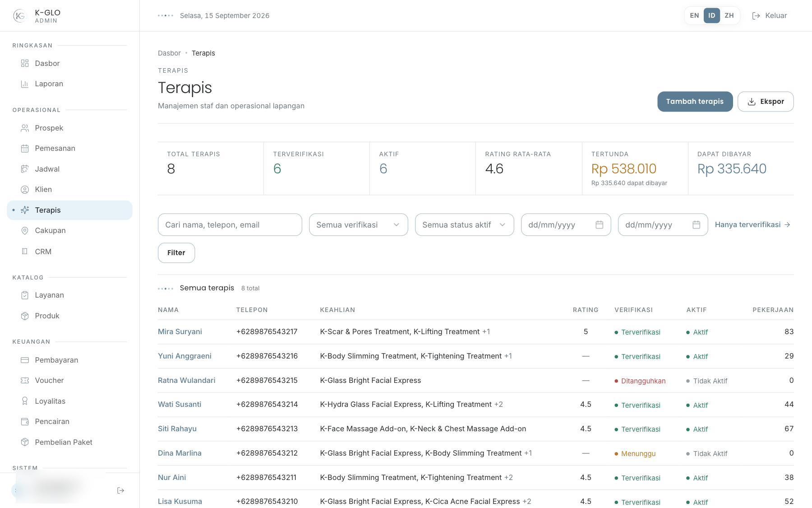The image size is (812, 508).
Task: Click the Ekspor button
Action: [x=766, y=102]
